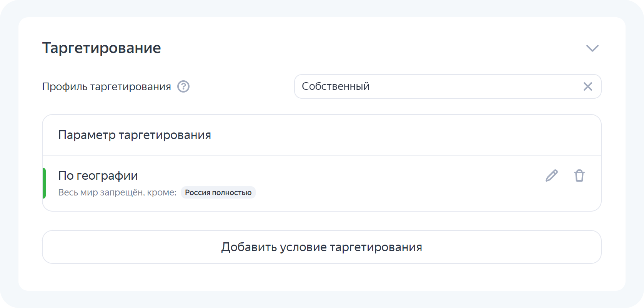The height and width of the screenshot is (308, 644).
Task: Collapse the Таргетирование section chevron
Action: [x=592, y=48]
